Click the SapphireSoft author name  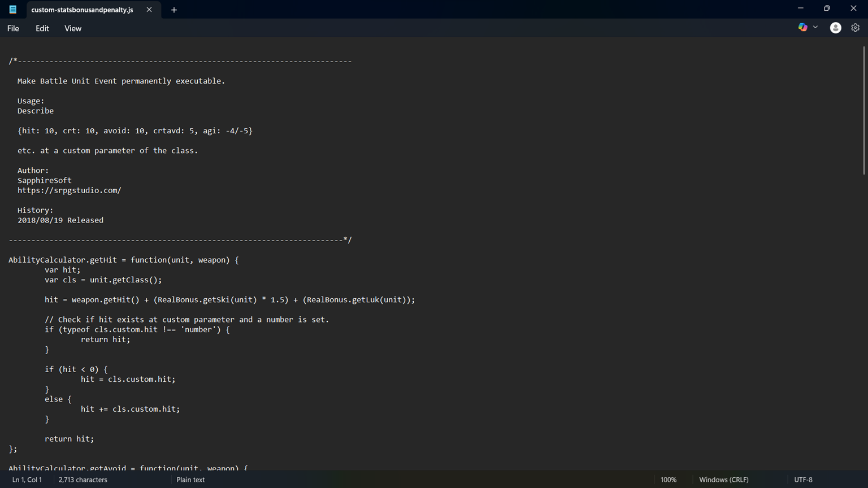point(45,180)
